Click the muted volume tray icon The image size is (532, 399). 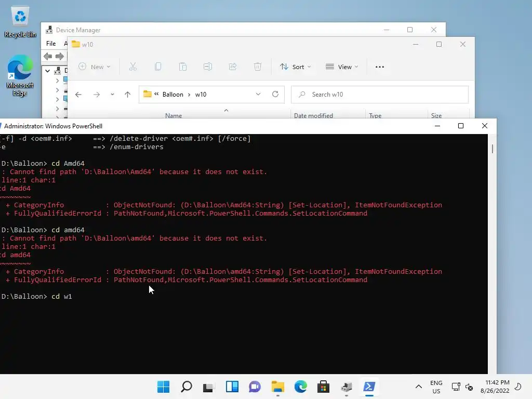(469, 387)
